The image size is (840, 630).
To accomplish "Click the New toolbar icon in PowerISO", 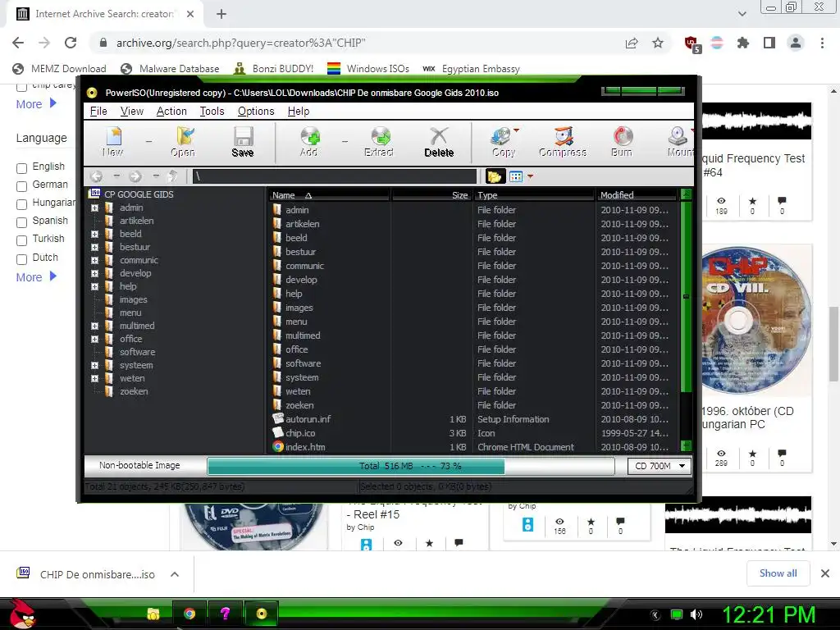I will coord(113,141).
